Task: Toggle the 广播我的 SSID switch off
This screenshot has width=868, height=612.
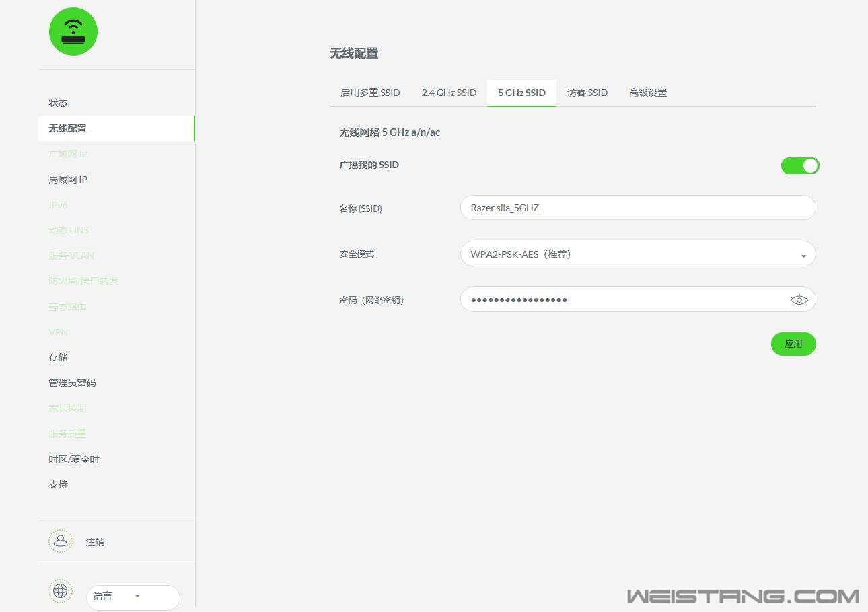Action: click(x=799, y=165)
